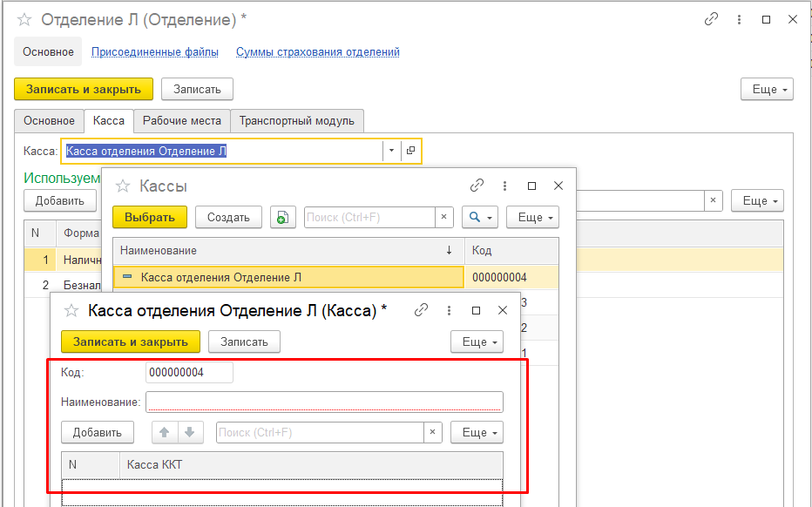Copy link icon in the Кассы window header
This screenshot has width=812, height=507.
click(477, 186)
